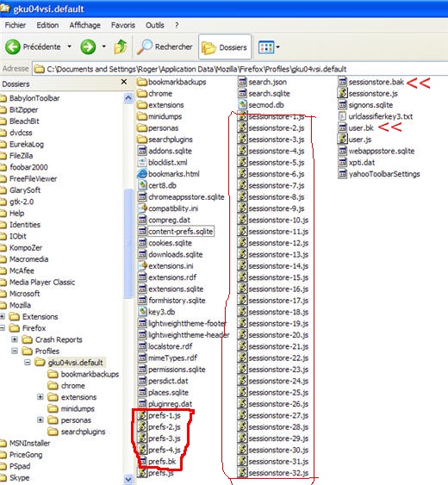Select the localstore.rdf file name
448x485 pixels.
click(171, 346)
